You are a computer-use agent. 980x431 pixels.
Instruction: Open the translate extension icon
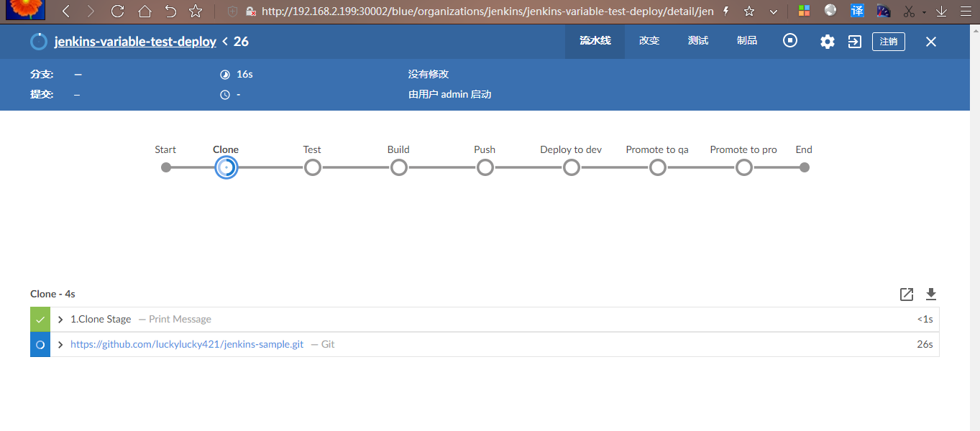coord(857,11)
